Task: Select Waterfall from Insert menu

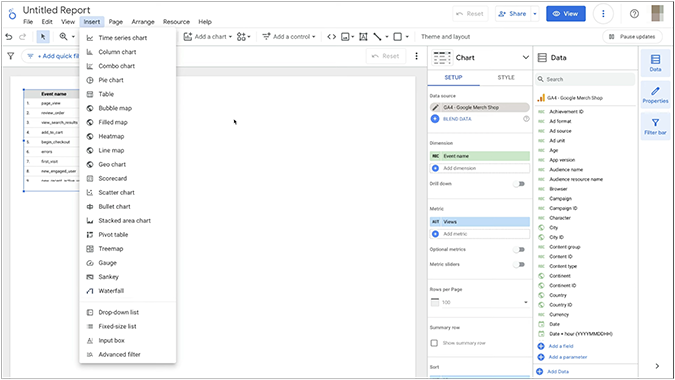Action: 127,291
